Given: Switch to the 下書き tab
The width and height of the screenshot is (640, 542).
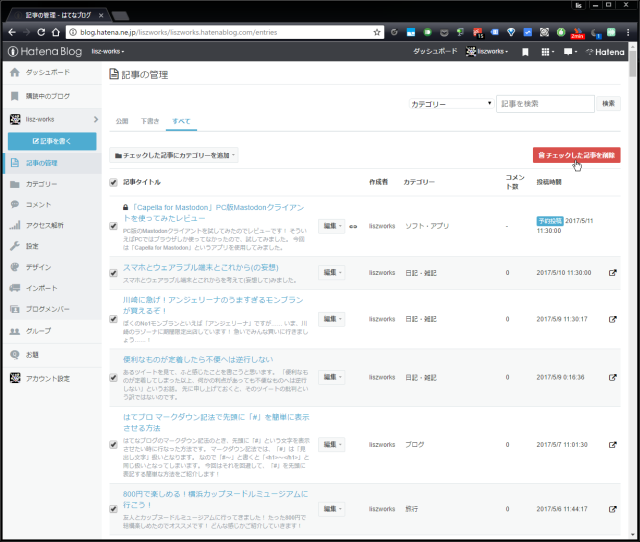Looking at the screenshot, I should pyautogui.click(x=150, y=121).
